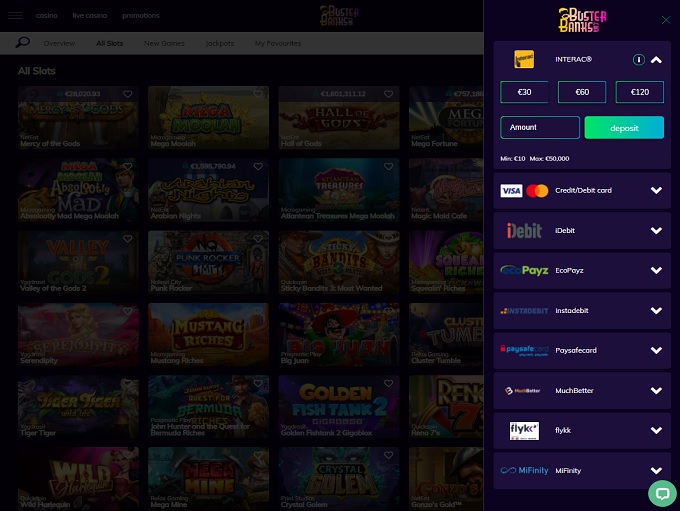Click the Interac payment logo
The width and height of the screenshot is (680, 511).
524,59
